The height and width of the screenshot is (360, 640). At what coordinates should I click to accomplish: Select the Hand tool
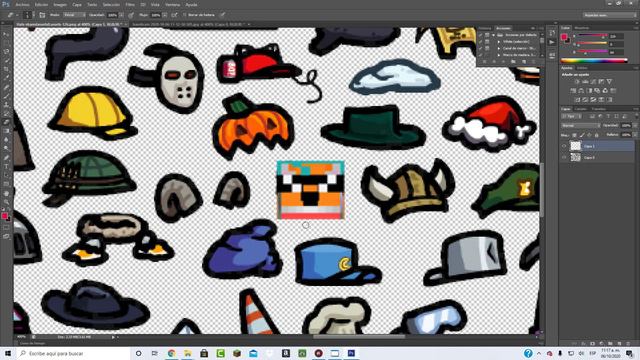pyautogui.click(x=6, y=193)
